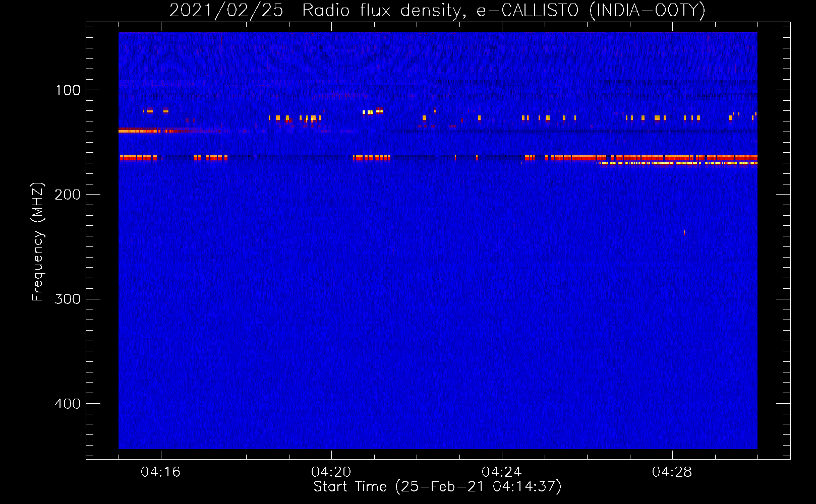This screenshot has height=504, width=816.
Task: Click the 04:28 time tick label
Action: (672, 472)
